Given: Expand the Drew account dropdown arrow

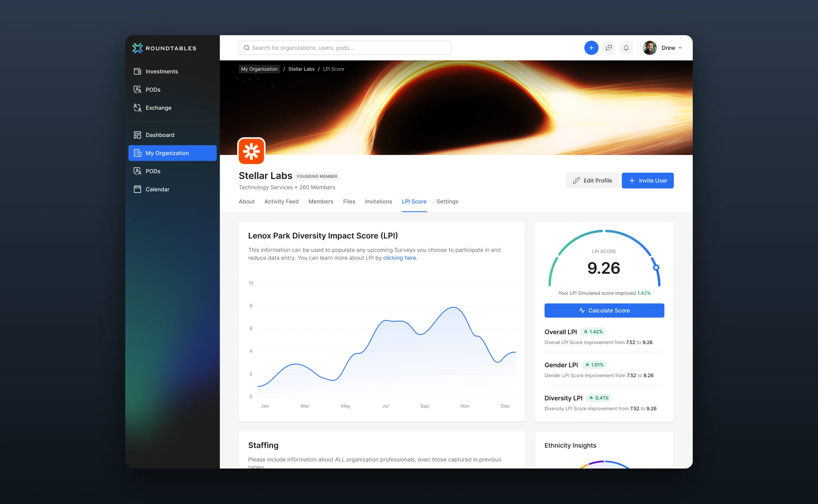Looking at the screenshot, I should coord(680,48).
